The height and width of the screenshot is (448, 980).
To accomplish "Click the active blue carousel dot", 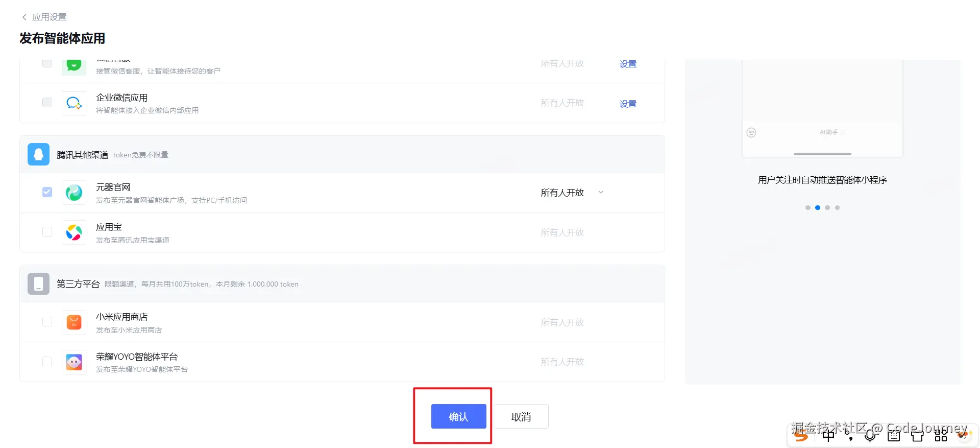I will coord(818,208).
